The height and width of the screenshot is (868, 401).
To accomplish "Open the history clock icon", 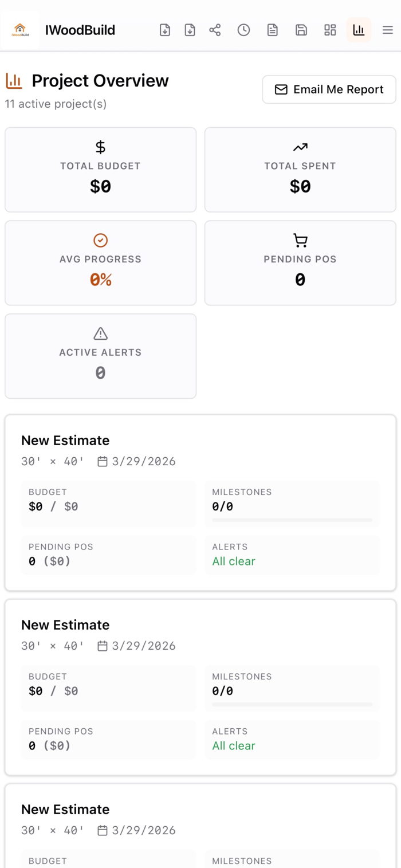I will [x=243, y=30].
